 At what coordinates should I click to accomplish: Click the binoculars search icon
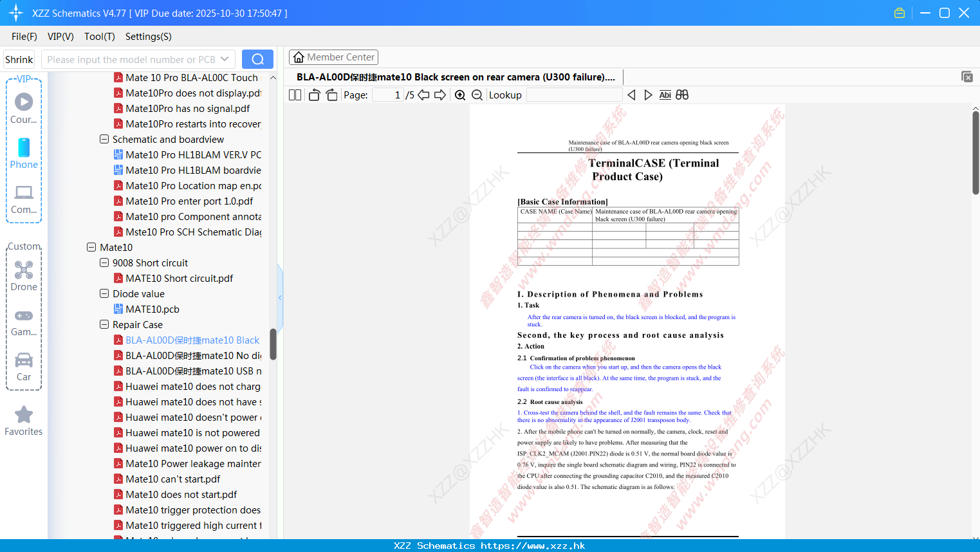point(682,95)
